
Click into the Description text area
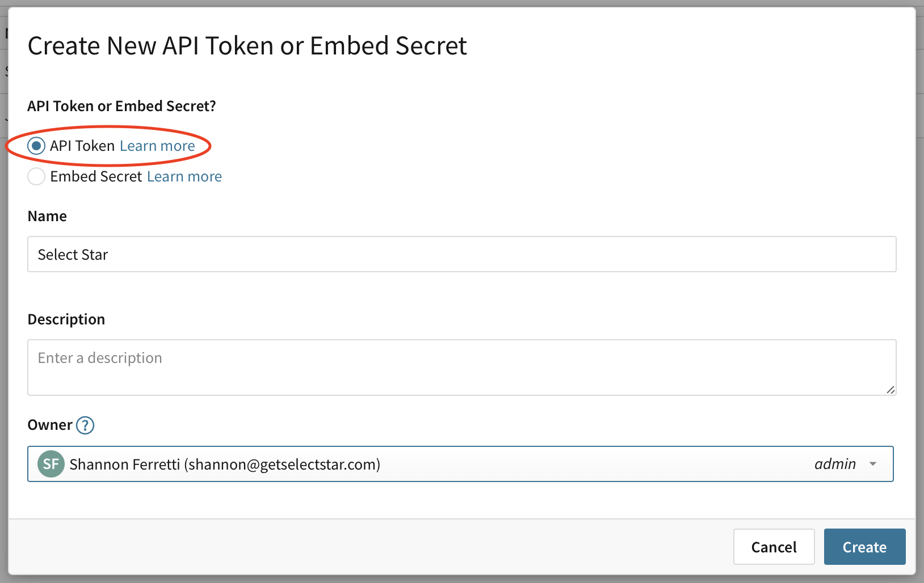[x=461, y=367]
